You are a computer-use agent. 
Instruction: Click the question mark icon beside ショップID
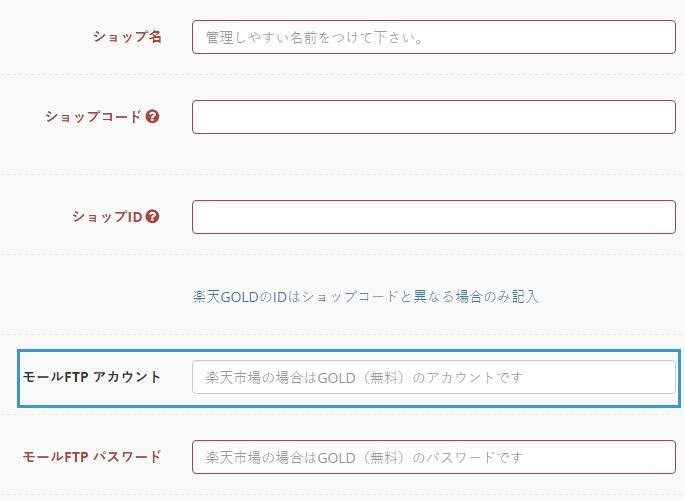point(152,216)
